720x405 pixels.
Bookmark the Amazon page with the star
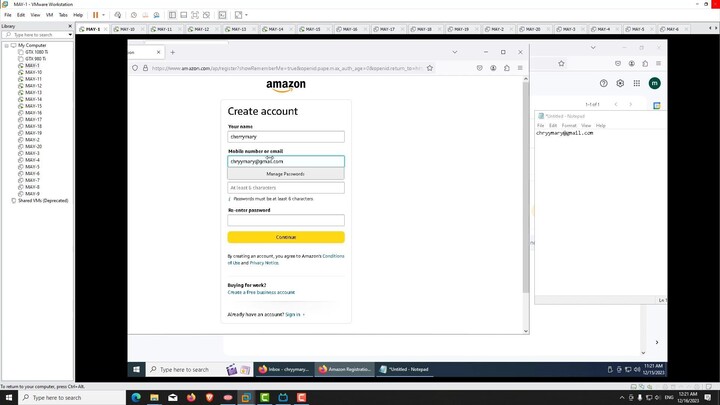(x=430, y=68)
